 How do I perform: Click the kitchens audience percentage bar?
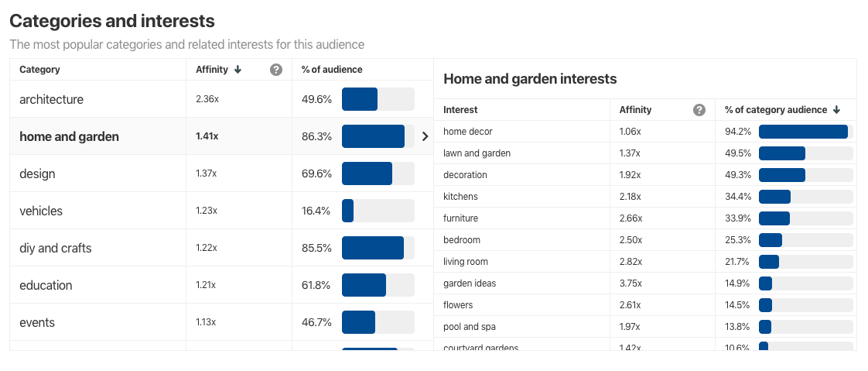[805, 197]
